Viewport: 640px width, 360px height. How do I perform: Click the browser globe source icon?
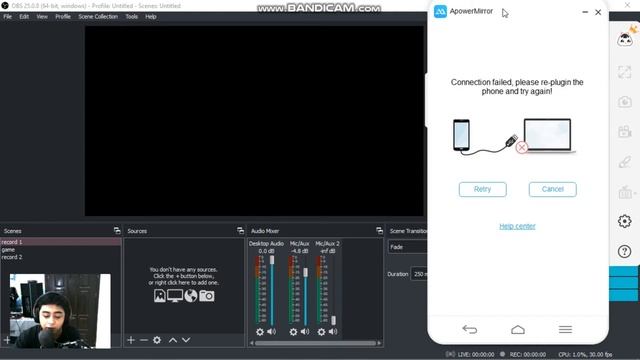click(191, 296)
